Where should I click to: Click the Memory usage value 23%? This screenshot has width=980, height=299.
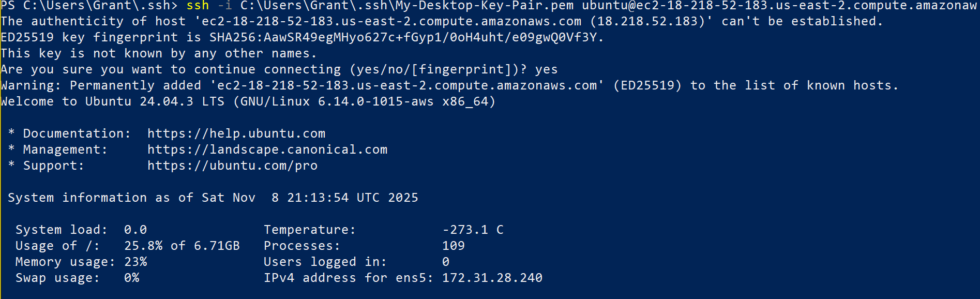(x=135, y=262)
